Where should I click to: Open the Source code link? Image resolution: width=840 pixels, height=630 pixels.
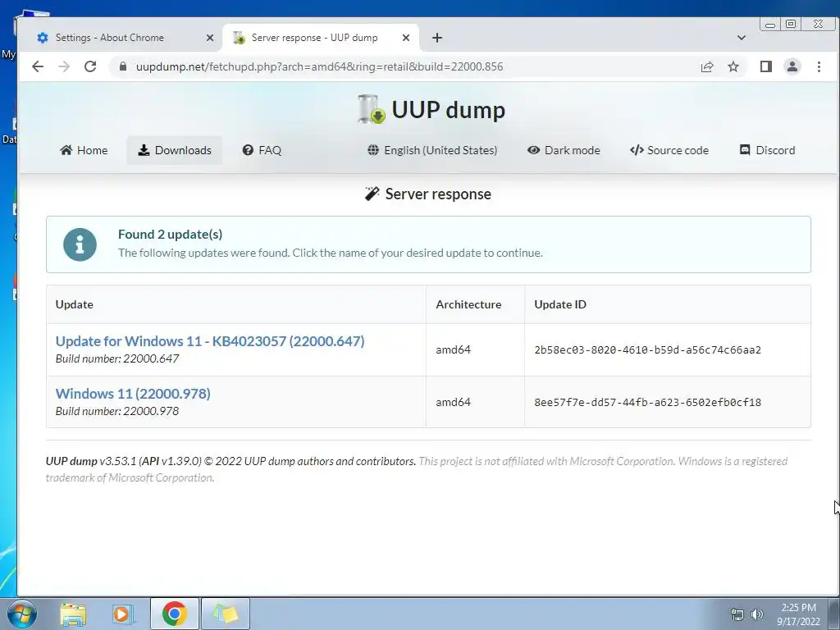click(669, 150)
